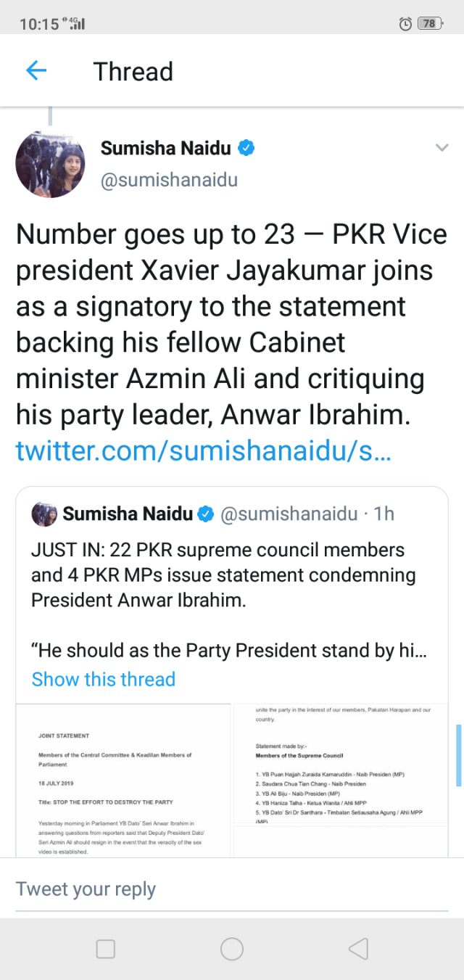
Task: Tap verified badge in quoted tweet
Action: tap(206, 514)
